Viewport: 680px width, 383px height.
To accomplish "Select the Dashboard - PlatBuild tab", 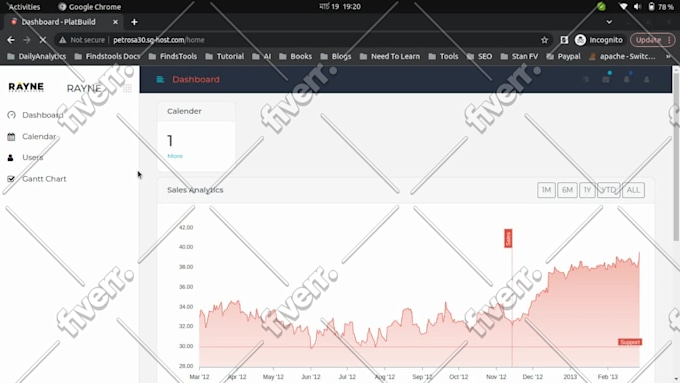I will pyautogui.click(x=63, y=22).
